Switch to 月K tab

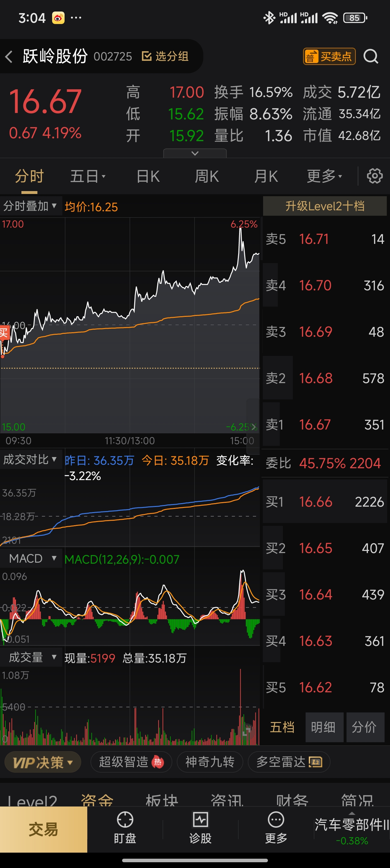pos(266,176)
